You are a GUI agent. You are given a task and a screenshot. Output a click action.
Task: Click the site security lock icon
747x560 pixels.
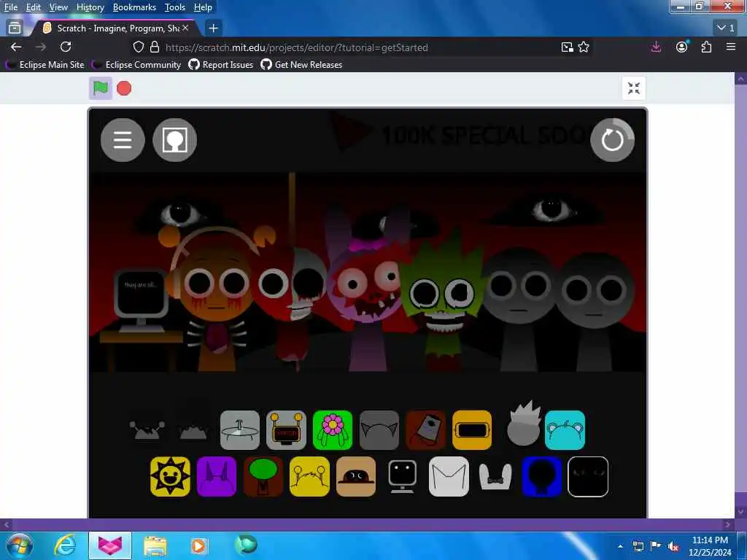coord(155,47)
